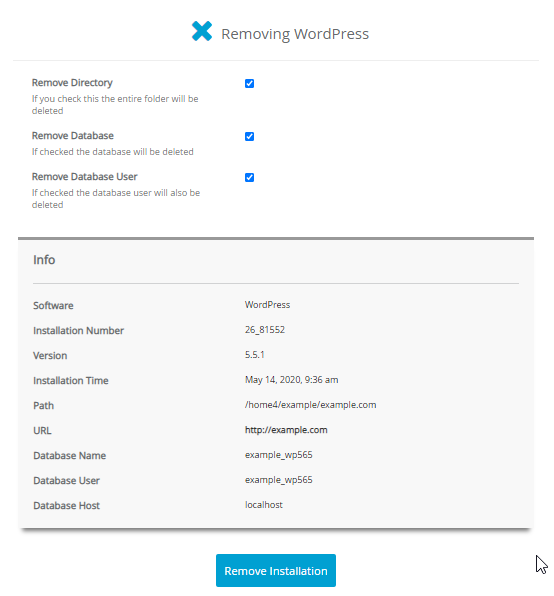Click the Version label in Info

coord(50,355)
